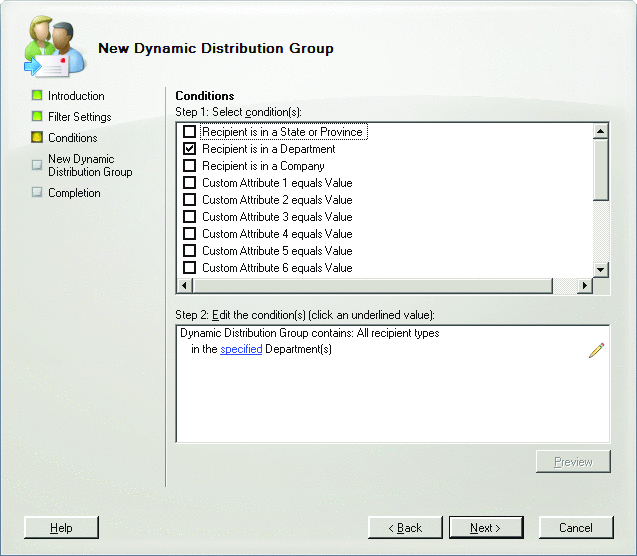Viewport: 637px width, 556px height.
Task: Click the pencil edit icon
Action: (596, 350)
